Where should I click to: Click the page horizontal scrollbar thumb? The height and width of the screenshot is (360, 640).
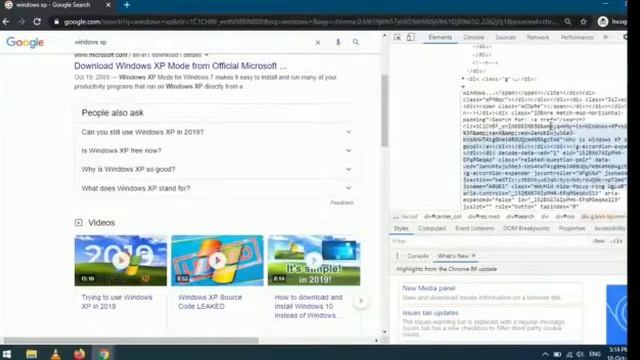(131, 340)
